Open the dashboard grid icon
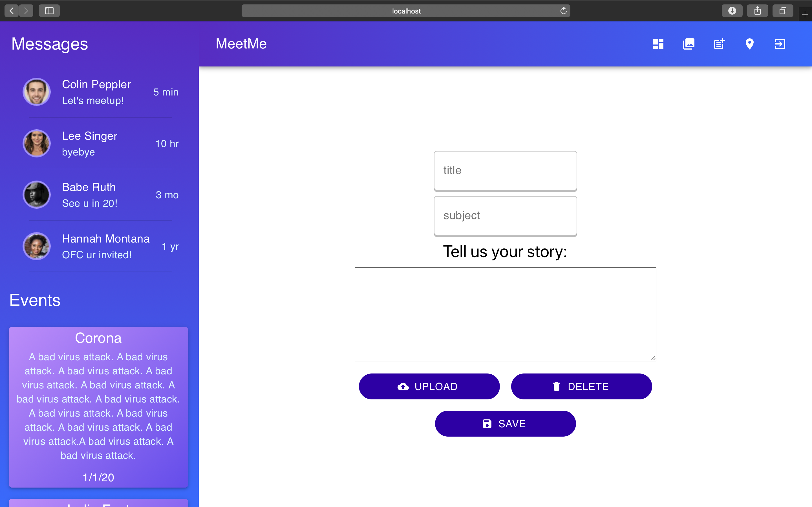Screen dimensions: 812x507 click(658, 44)
